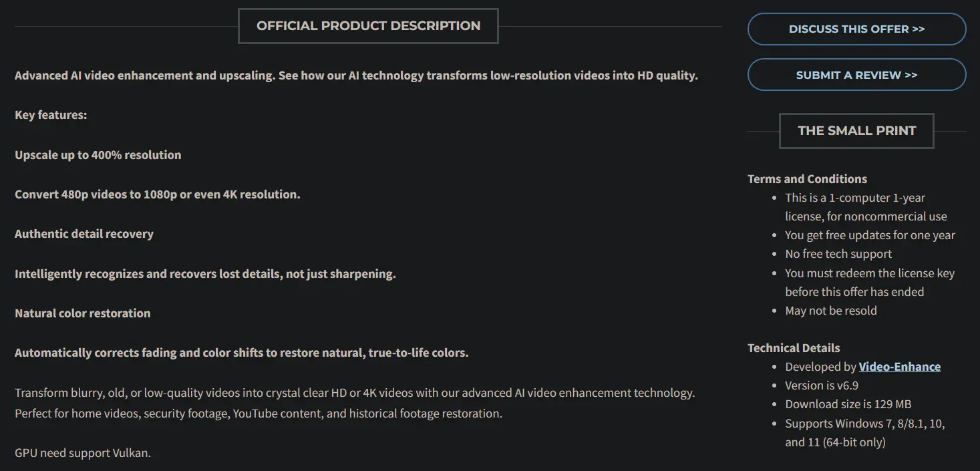Click the Official Product Description heading

coord(368,26)
